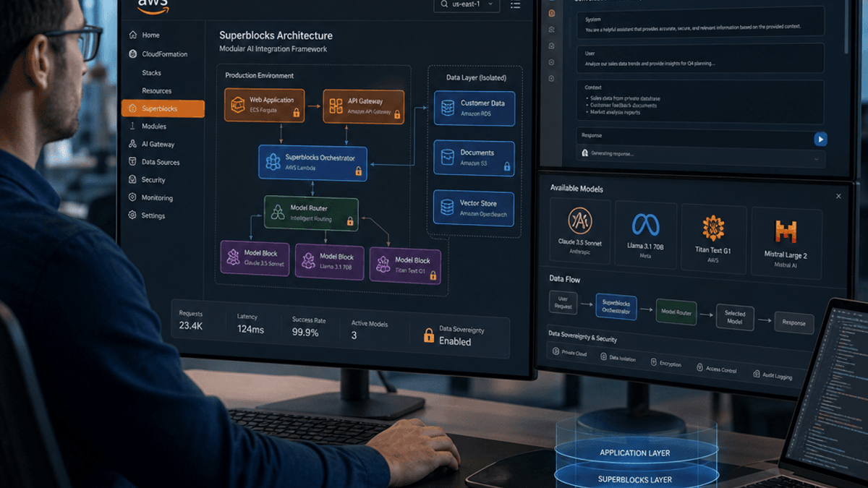The width and height of the screenshot is (868, 488).
Task: Click the Modules sidebar icon
Action: pos(133,126)
